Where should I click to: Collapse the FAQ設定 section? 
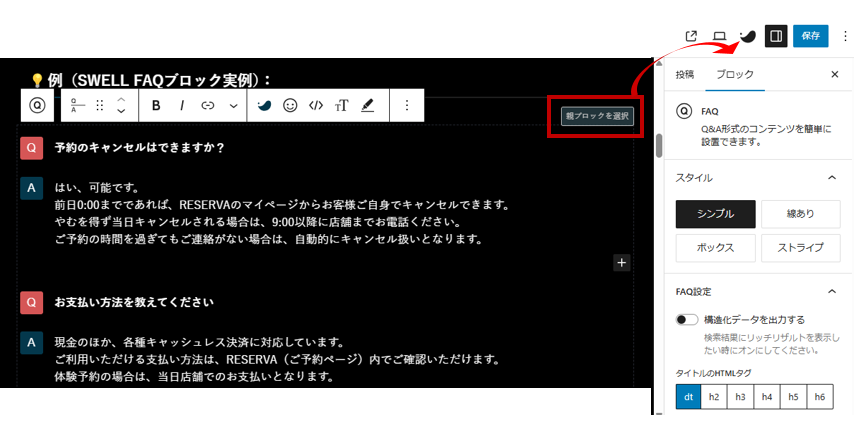click(x=832, y=291)
